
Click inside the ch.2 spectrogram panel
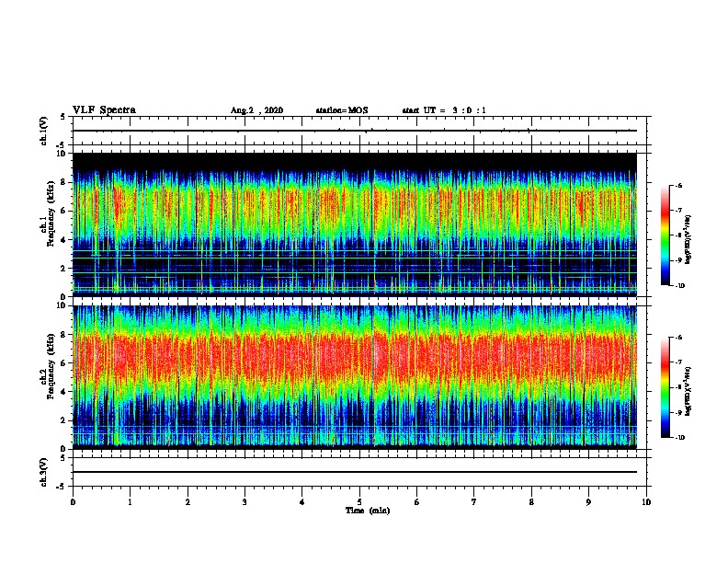point(355,377)
